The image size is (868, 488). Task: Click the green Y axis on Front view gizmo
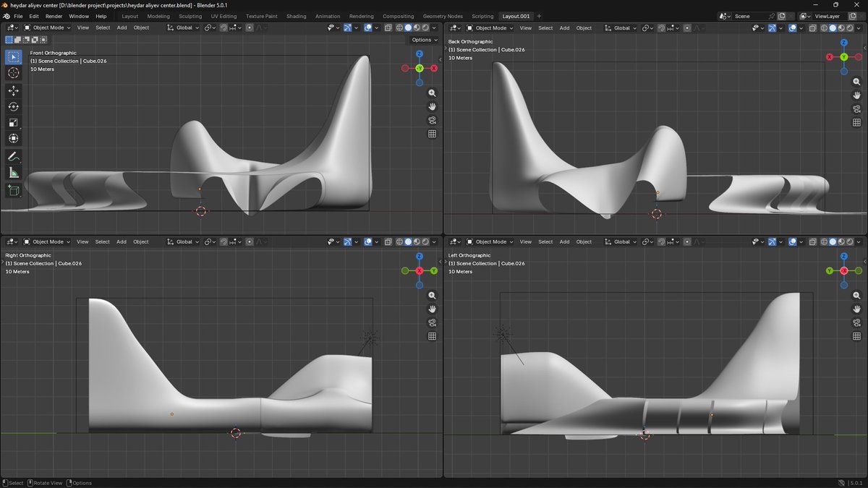coord(420,68)
